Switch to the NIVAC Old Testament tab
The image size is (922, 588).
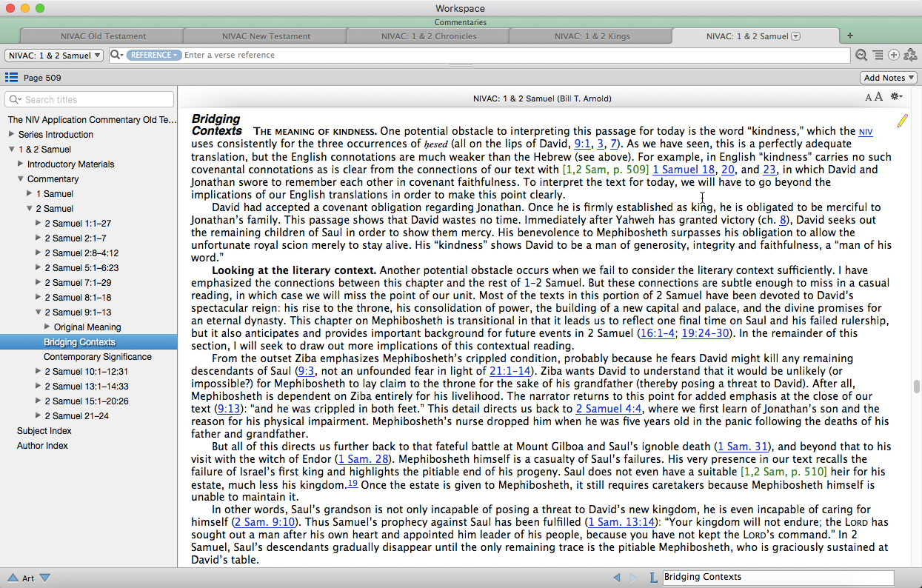[x=103, y=36]
